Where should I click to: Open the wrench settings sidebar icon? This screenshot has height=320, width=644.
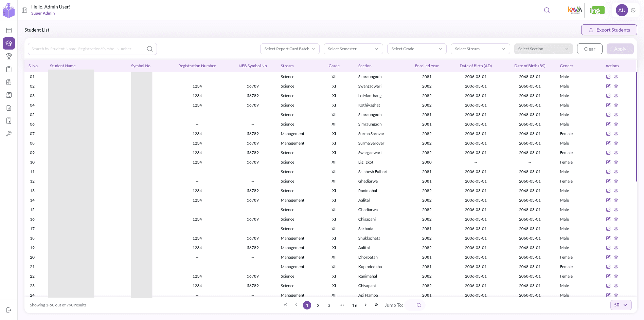pos(9,134)
